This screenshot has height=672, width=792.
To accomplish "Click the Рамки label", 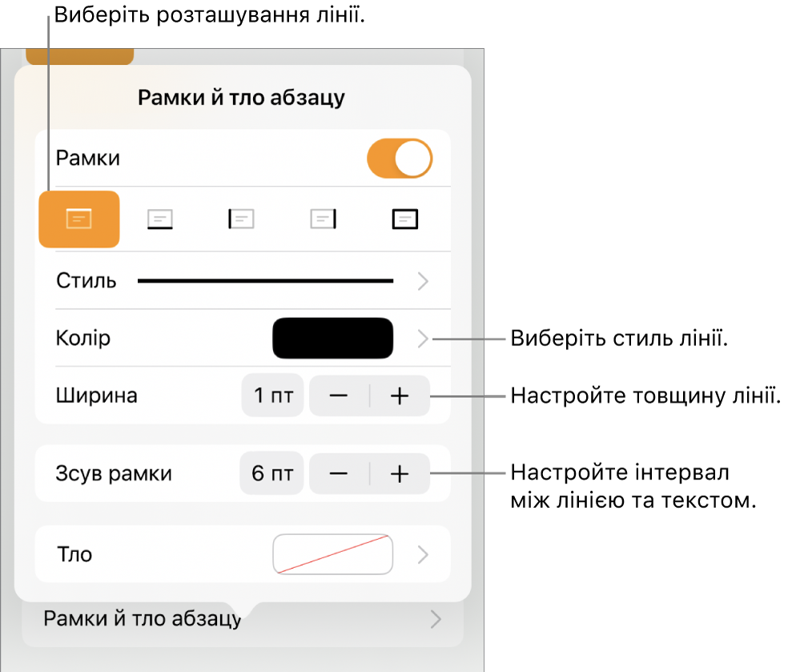I will [88, 158].
